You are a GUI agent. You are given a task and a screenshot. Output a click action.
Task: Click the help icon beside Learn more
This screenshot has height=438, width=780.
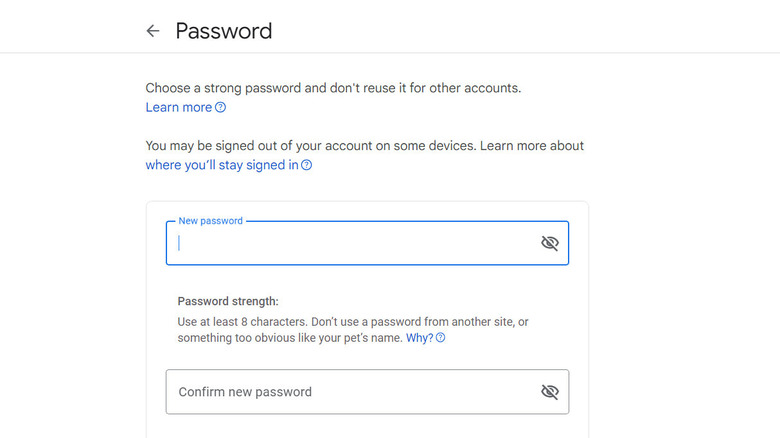(221, 108)
